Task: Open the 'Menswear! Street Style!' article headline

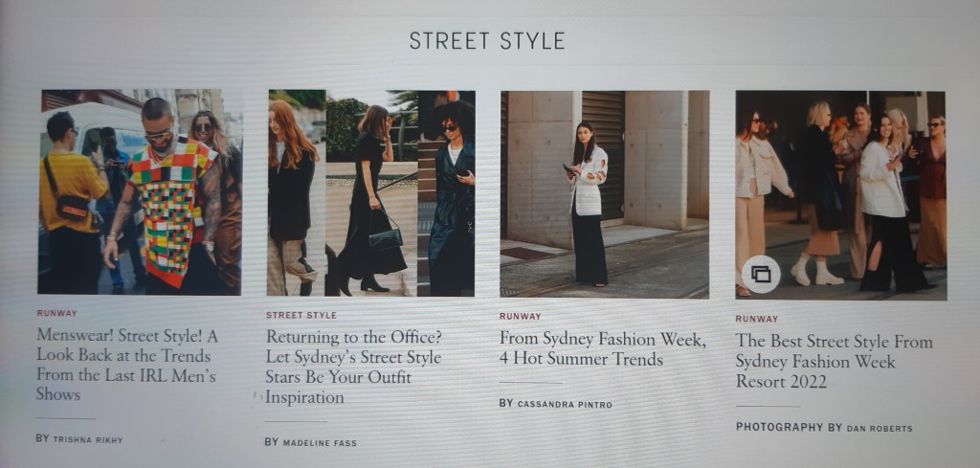Action: (x=127, y=365)
